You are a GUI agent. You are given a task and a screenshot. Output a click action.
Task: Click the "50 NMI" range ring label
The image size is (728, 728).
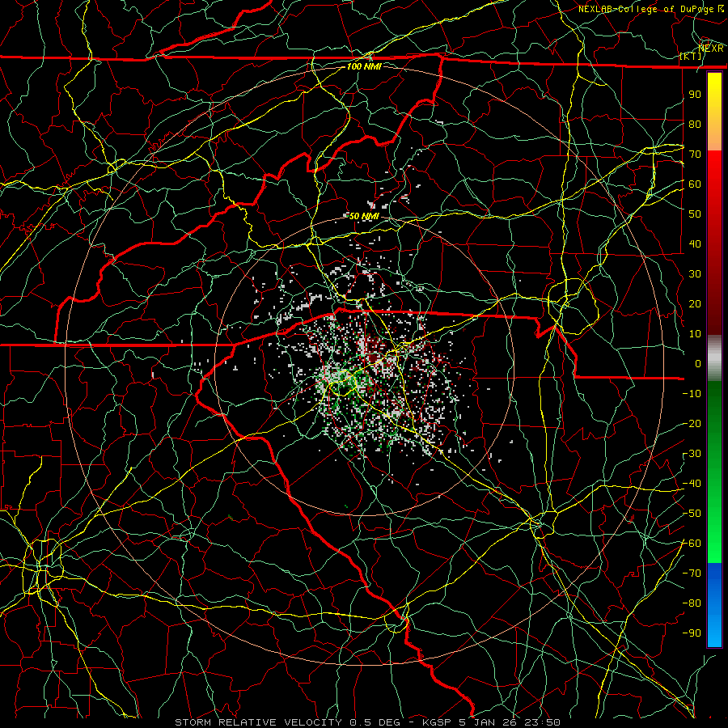pyautogui.click(x=364, y=216)
